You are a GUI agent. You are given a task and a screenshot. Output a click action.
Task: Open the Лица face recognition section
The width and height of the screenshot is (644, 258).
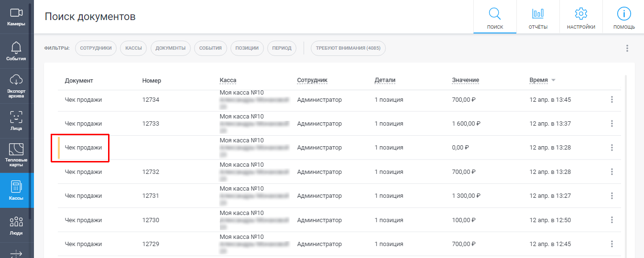click(x=17, y=121)
